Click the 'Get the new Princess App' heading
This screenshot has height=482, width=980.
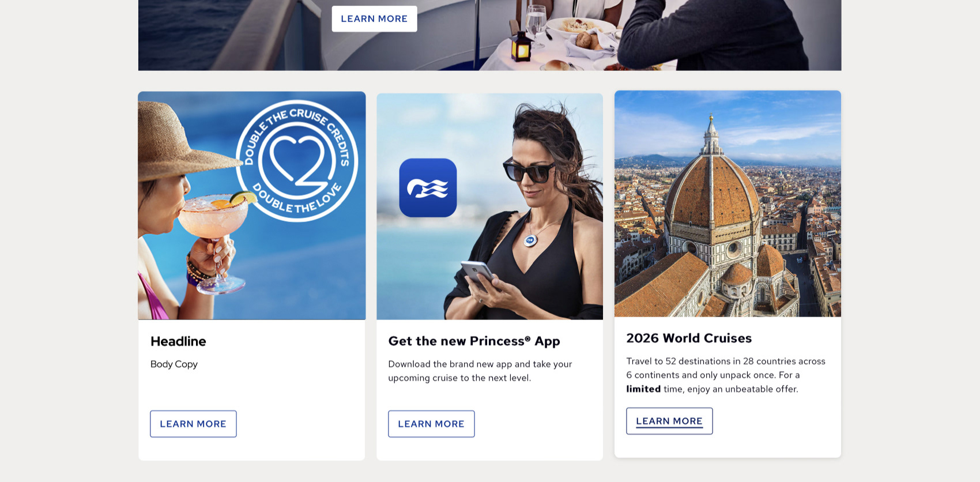[474, 341]
